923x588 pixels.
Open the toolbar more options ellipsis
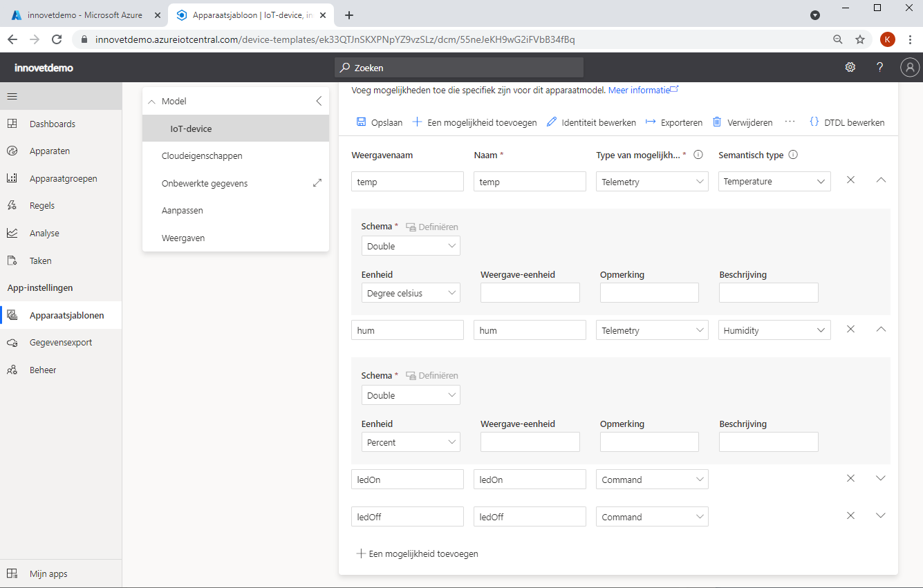[x=790, y=122]
